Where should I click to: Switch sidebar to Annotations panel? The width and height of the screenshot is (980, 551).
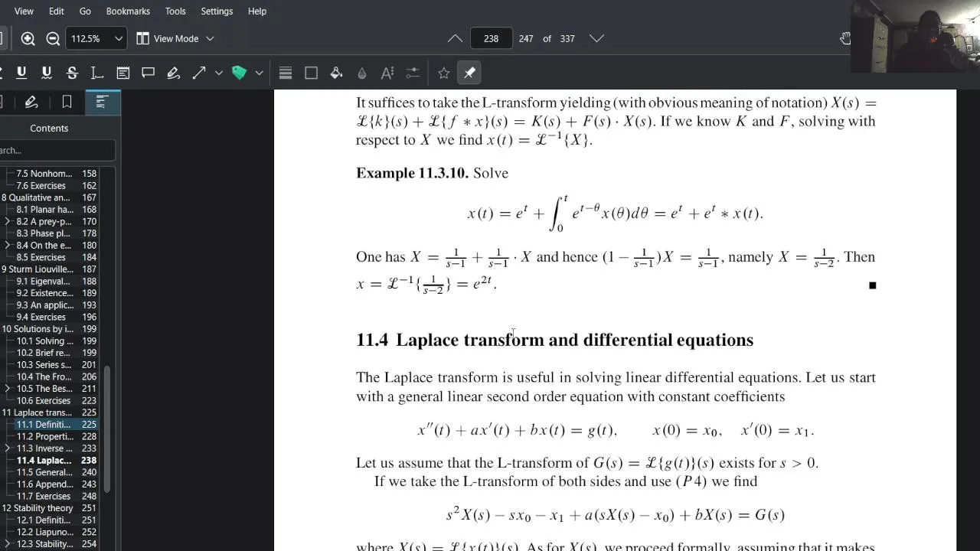[31, 102]
